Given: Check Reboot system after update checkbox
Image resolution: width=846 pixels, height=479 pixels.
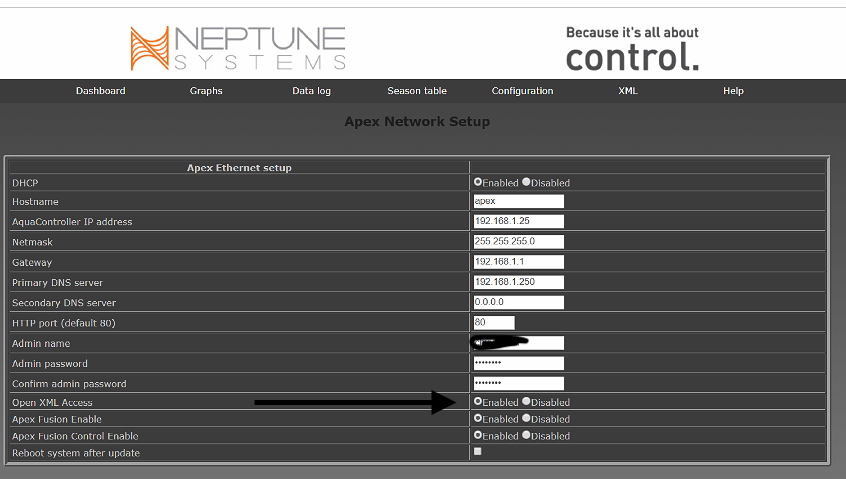Looking at the screenshot, I should [477, 451].
